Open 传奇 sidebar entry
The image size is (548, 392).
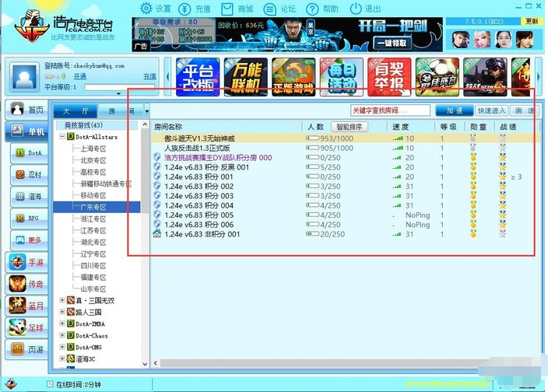coord(27,284)
